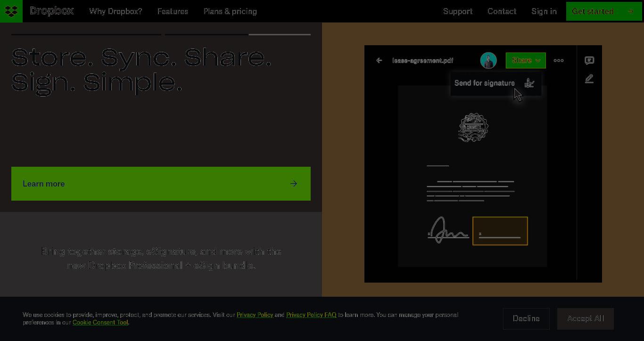Click the three-dot more options icon
The width and height of the screenshot is (644, 341).
(x=559, y=60)
